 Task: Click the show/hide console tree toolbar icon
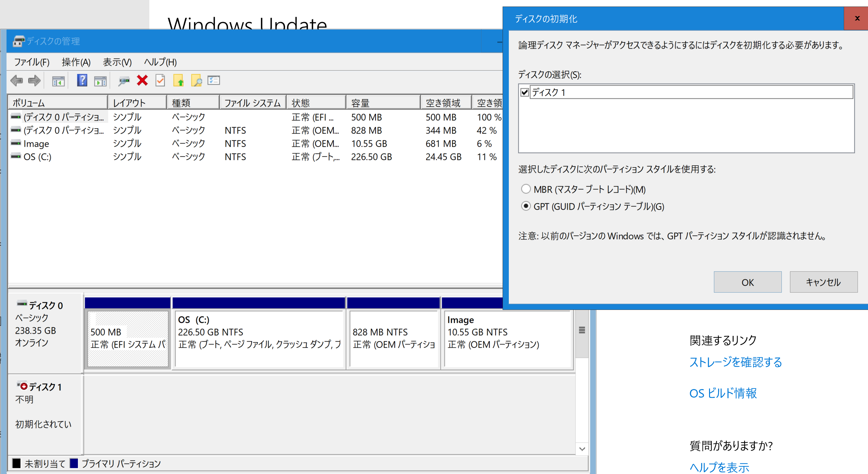point(58,81)
